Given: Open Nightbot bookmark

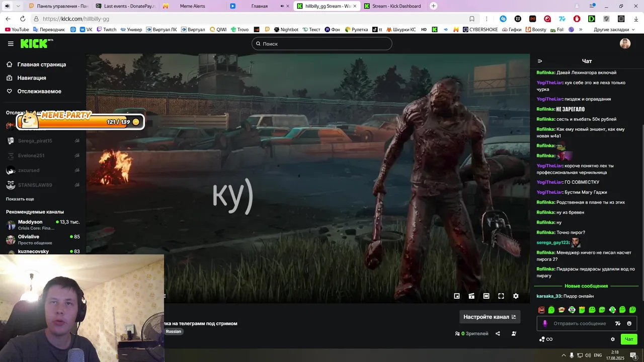Looking at the screenshot, I should tap(286, 30).
